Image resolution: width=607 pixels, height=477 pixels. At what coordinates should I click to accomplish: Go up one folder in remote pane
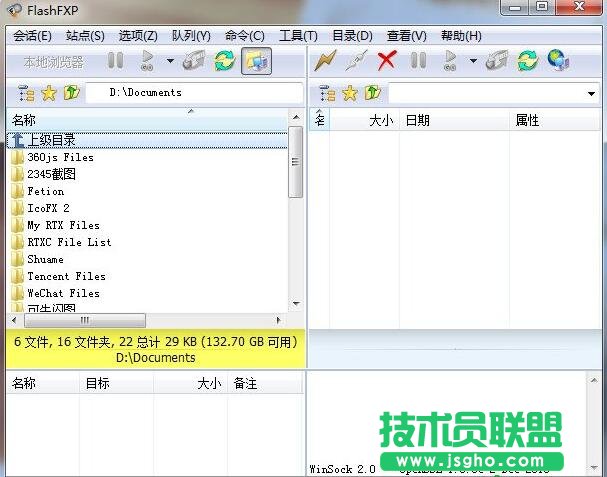373,93
